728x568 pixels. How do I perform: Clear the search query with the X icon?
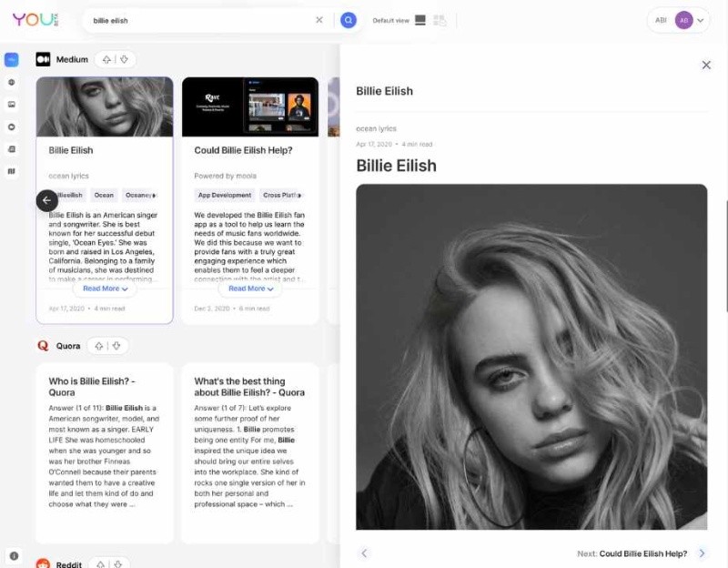click(x=319, y=20)
